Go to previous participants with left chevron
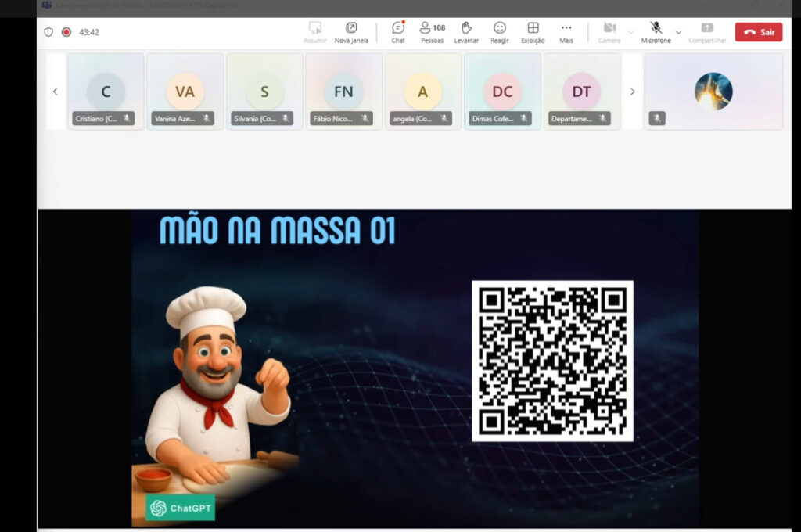801x532 pixels. tap(55, 92)
